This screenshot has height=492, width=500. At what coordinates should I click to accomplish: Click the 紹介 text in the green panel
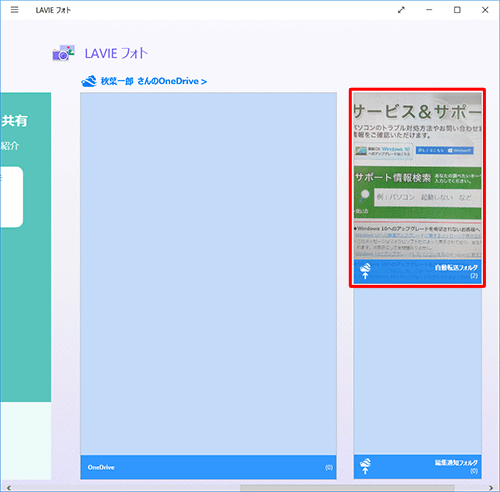[x=10, y=146]
